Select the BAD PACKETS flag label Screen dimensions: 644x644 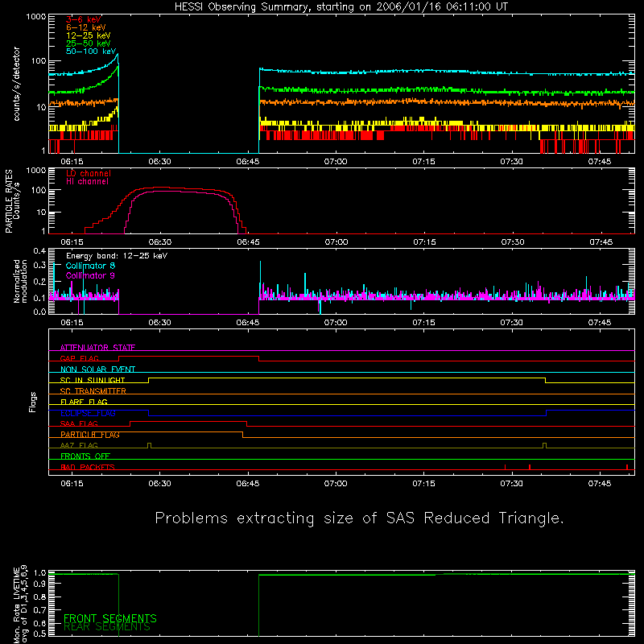[88, 467]
